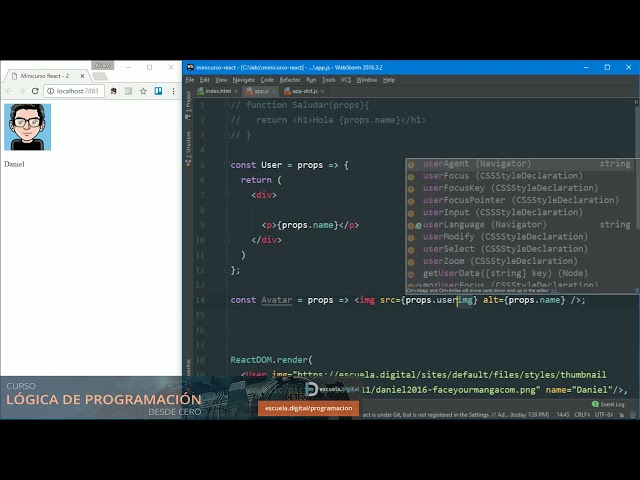This screenshot has height=480, width=640.
Task: Click the Avatar identifier on line 14
Action: click(277, 300)
